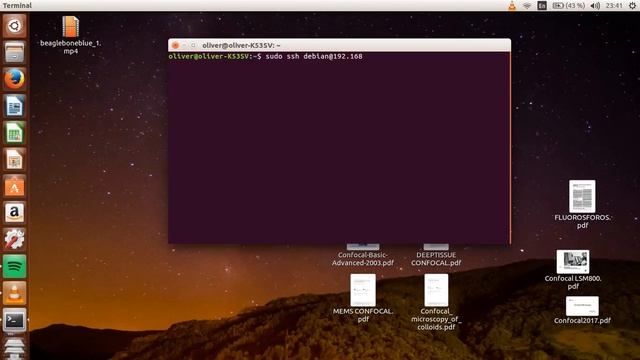The height and width of the screenshot is (360, 640).
Task: Open the session gear menu
Action: click(x=632, y=5)
